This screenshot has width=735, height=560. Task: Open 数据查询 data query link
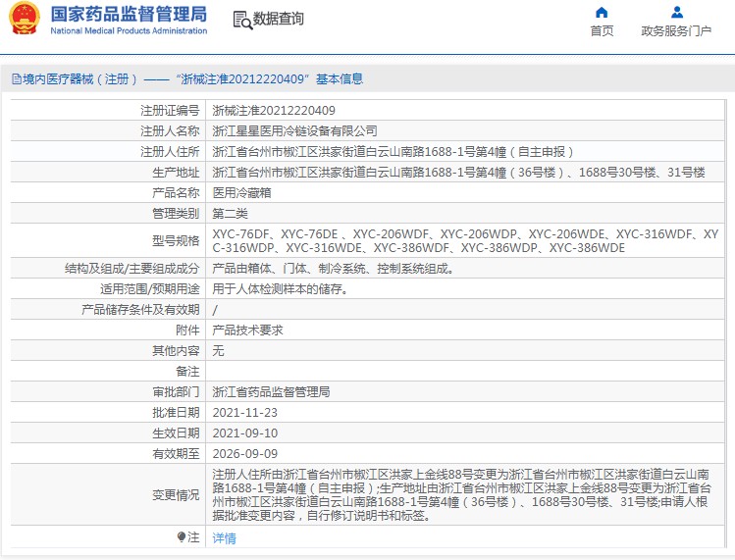pyautogui.click(x=279, y=19)
